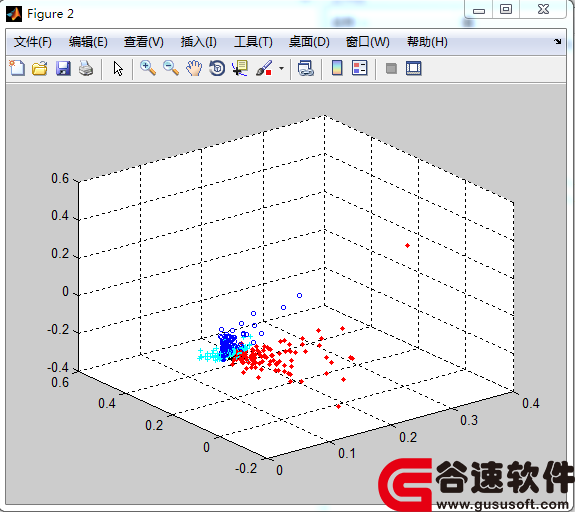The image size is (575, 512).
Task: Choose the Data Cursor tool
Action: pos(240,68)
